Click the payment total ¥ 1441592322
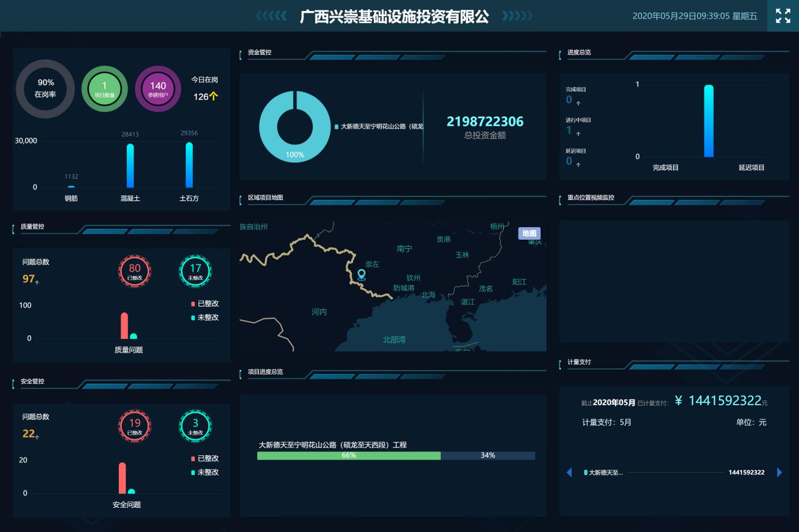Image resolution: width=799 pixels, height=532 pixels. pos(718,401)
